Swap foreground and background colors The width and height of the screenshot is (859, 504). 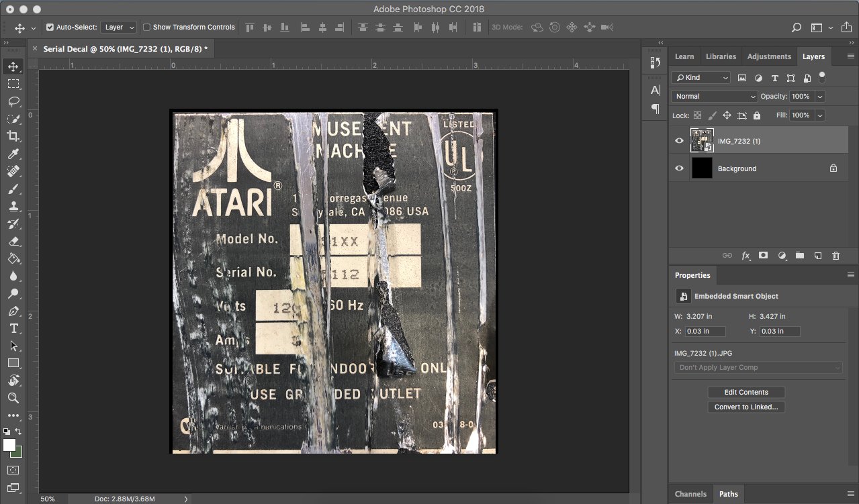pyautogui.click(x=18, y=432)
